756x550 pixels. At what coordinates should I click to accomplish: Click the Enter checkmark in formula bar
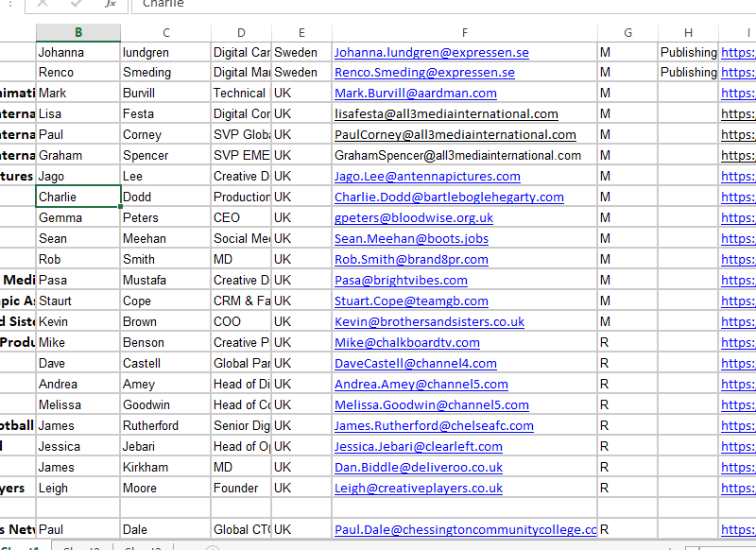77,4
